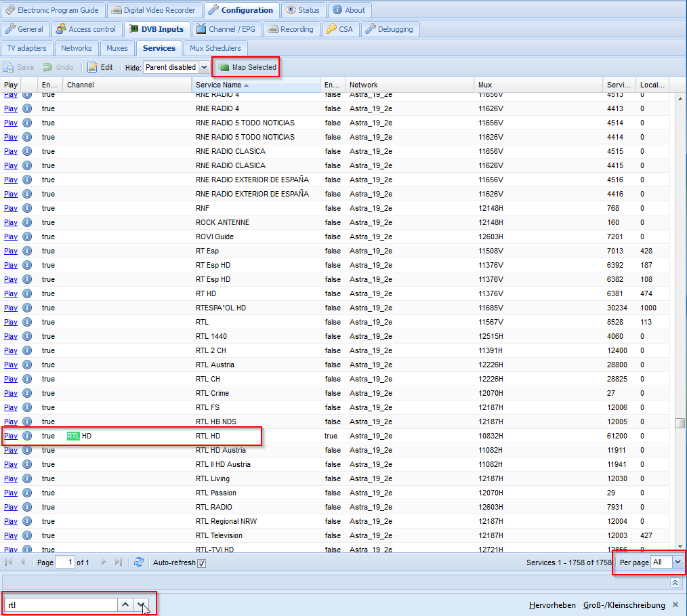Switch to Digital Video Recorder tab

click(x=154, y=10)
